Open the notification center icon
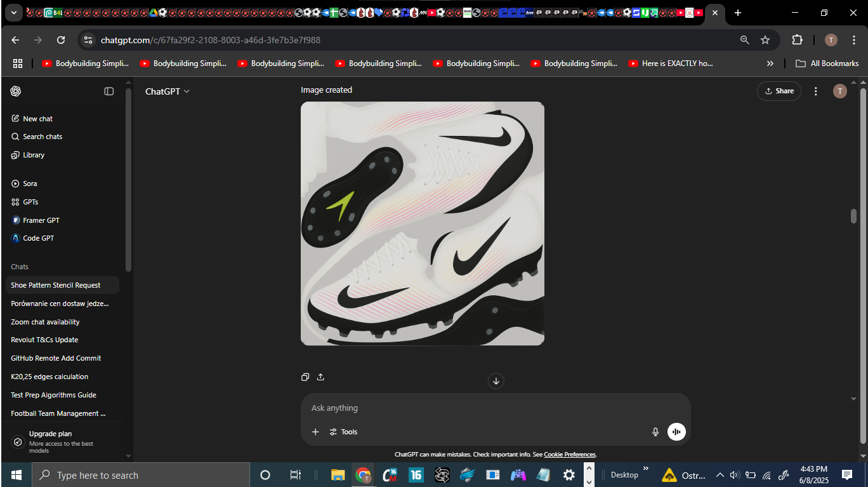The width and height of the screenshot is (868, 487). coord(847,475)
